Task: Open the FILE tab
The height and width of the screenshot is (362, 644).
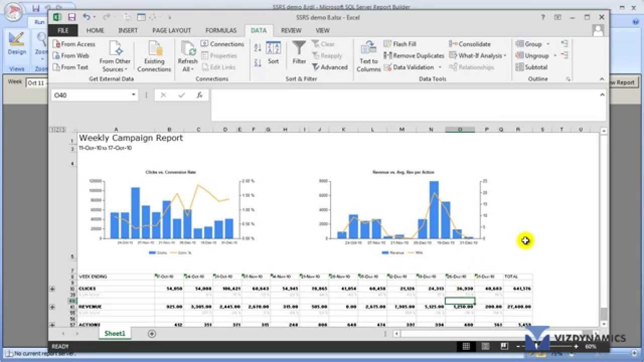Action: (63, 31)
